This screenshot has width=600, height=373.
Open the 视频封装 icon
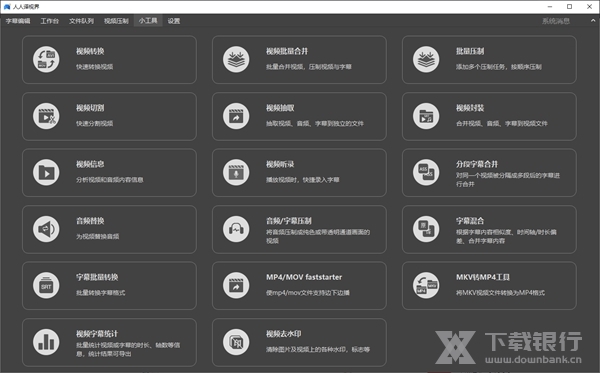pos(426,116)
